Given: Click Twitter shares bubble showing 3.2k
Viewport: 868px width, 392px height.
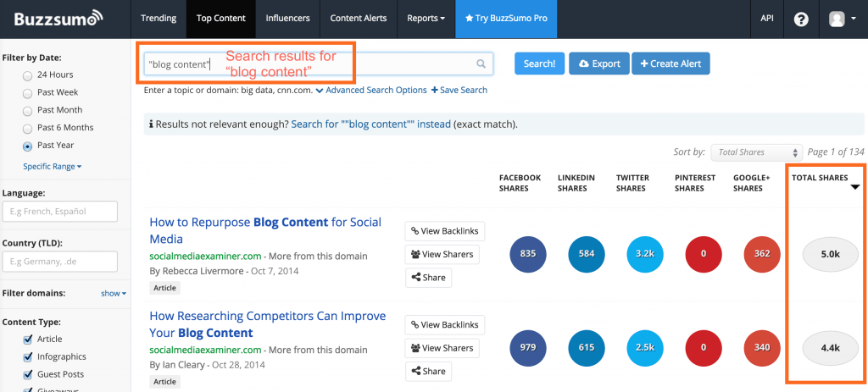Looking at the screenshot, I should tap(645, 254).
